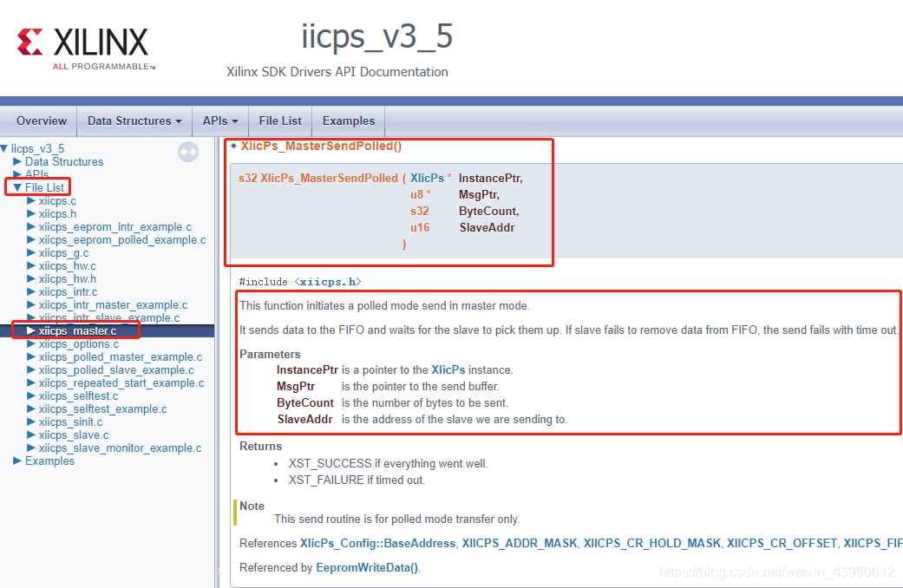
Task: Expand the Data Structures tree arrow
Action: click(17, 162)
